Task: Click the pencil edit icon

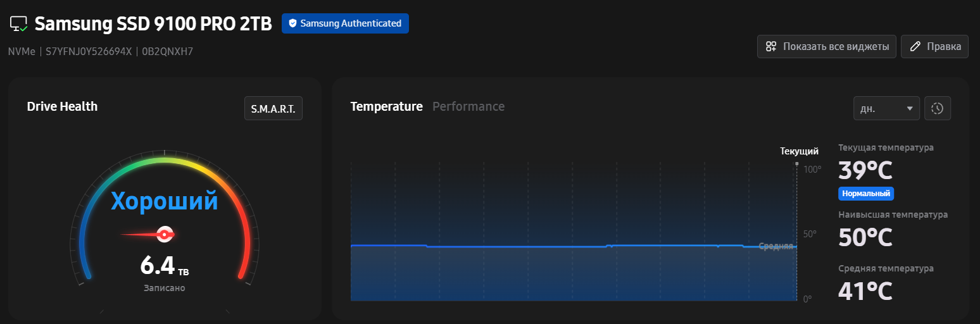Action: point(915,46)
